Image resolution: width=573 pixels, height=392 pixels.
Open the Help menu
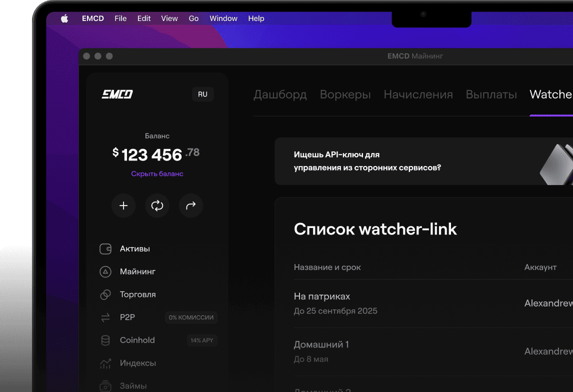coord(256,18)
